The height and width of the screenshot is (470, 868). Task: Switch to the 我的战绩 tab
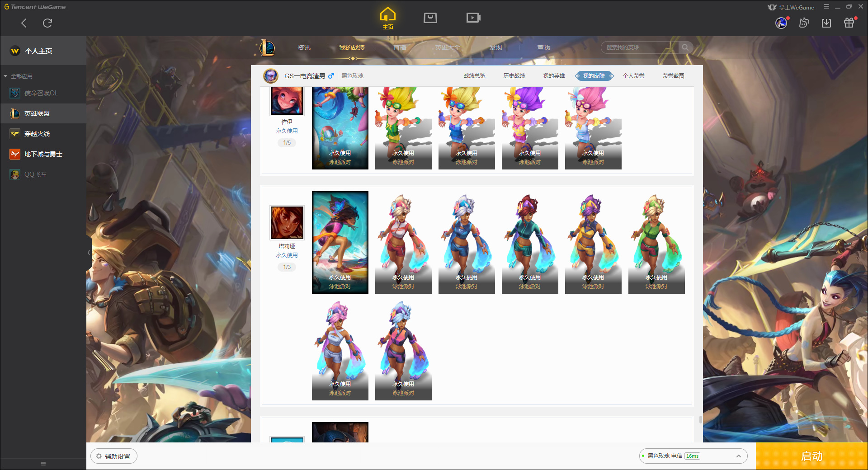352,47
